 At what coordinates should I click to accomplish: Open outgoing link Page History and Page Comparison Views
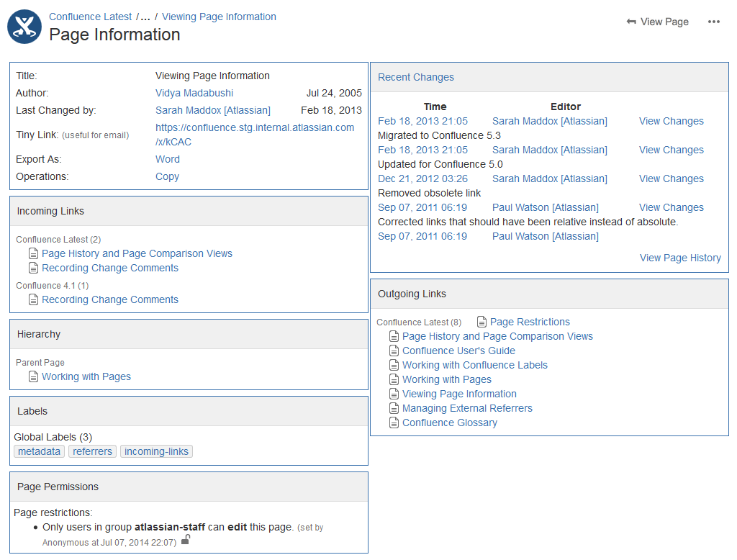[x=497, y=337]
